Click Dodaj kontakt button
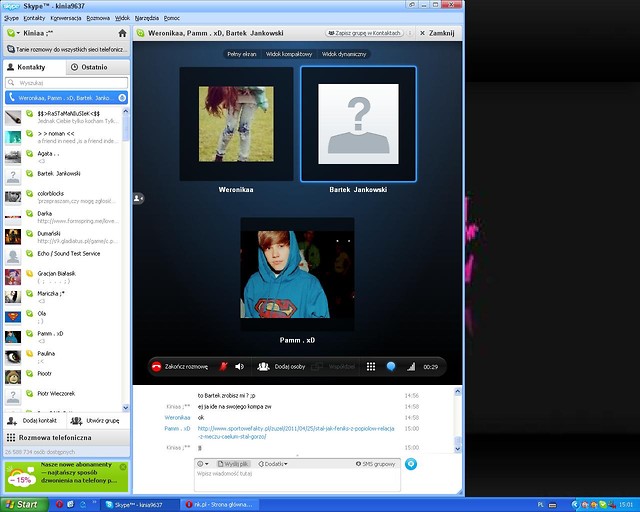Image resolution: width=640 pixels, height=512 pixels. pyautogui.click(x=33, y=421)
